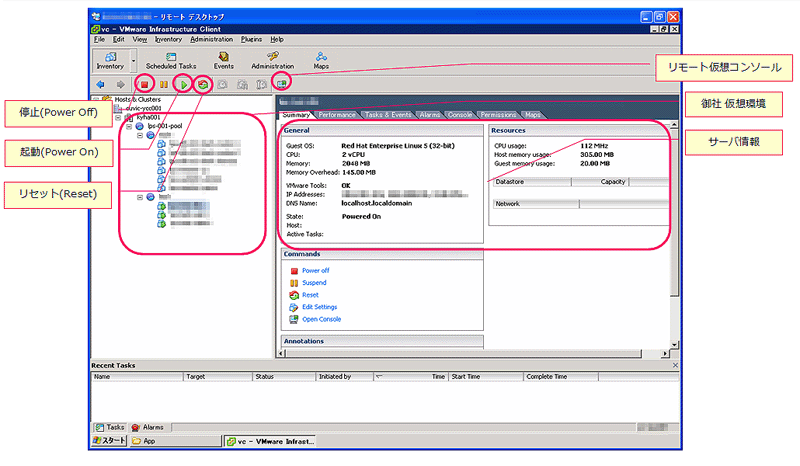
Task: Click the blue back navigation arrow
Action: click(x=100, y=84)
